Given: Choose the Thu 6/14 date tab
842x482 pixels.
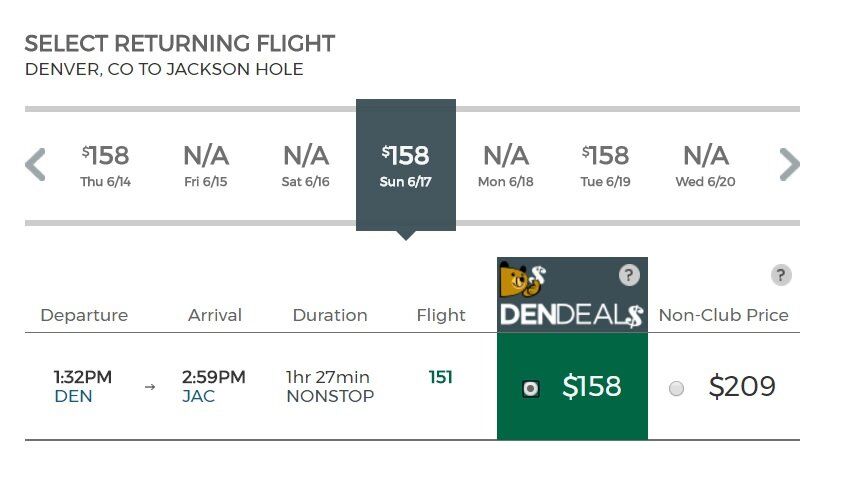Looking at the screenshot, I should [x=106, y=165].
